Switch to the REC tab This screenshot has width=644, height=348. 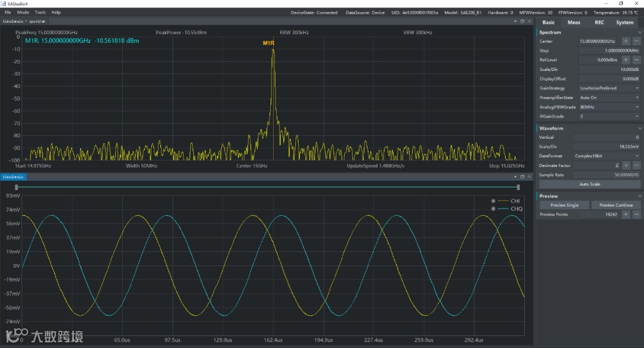click(599, 23)
